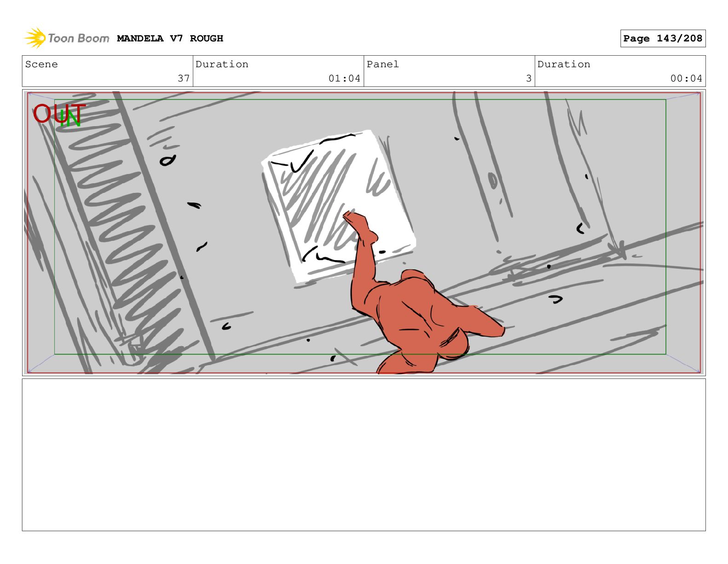Click the 'Scene' header label
Viewport: 728px width, 564px height.
(41, 64)
